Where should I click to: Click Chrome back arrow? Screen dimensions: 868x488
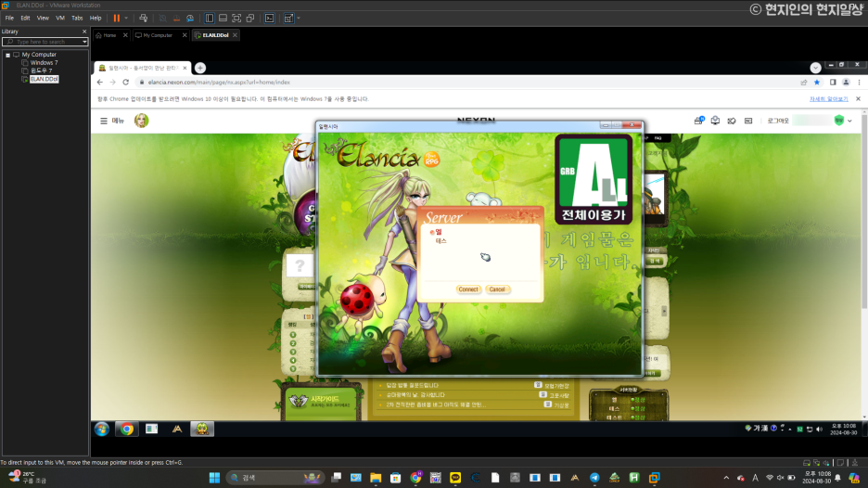tap(99, 82)
